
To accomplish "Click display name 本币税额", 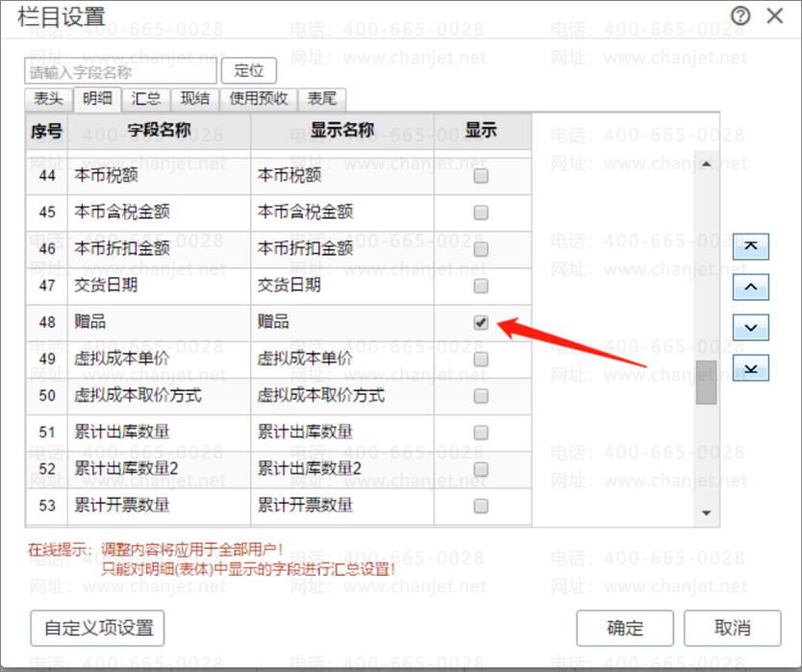I will [342, 175].
